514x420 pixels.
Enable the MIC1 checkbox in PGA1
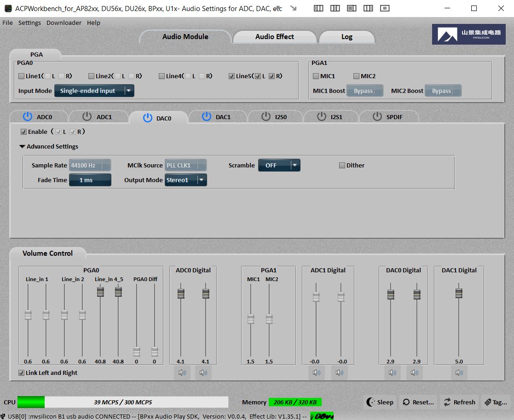(x=316, y=76)
